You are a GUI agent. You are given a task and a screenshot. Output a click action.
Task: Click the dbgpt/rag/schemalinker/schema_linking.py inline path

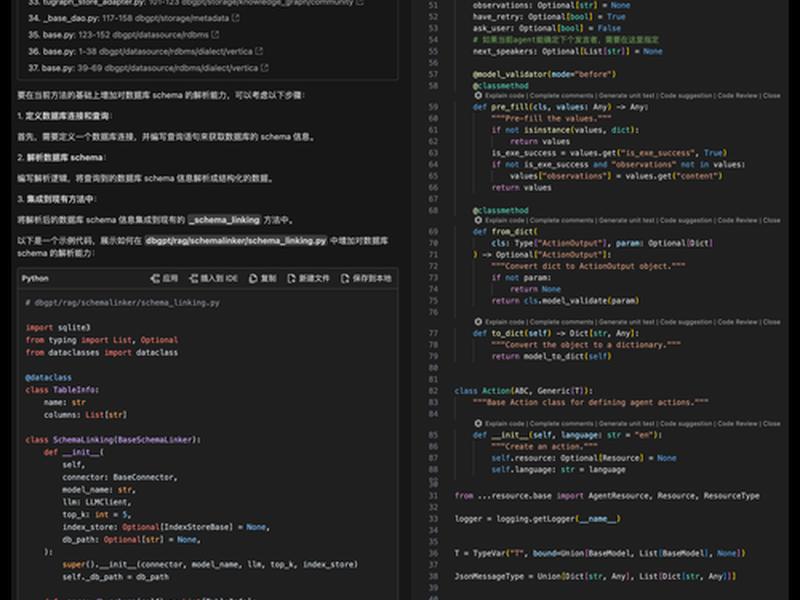tap(236, 240)
